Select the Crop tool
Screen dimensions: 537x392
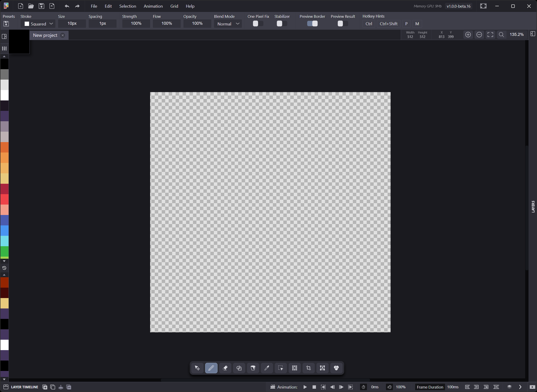click(x=309, y=368)
